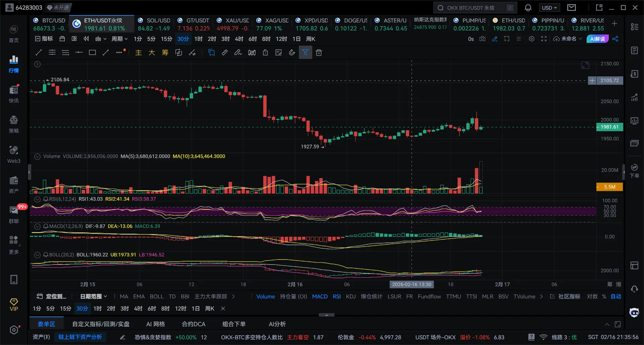Collapse the Volume indicator panel toggle
The height and width of the screenshot is (345, 644).
pos(38,156)
